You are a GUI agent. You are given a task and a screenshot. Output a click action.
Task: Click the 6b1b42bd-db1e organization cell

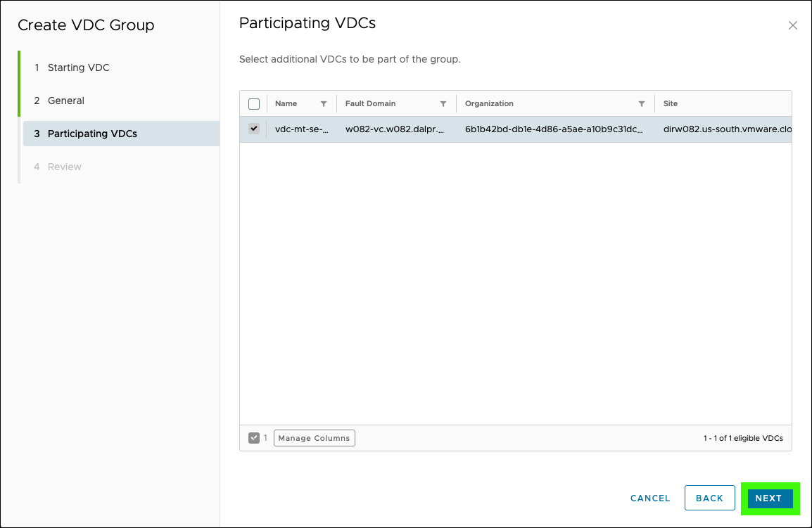[x=554, y=129]
